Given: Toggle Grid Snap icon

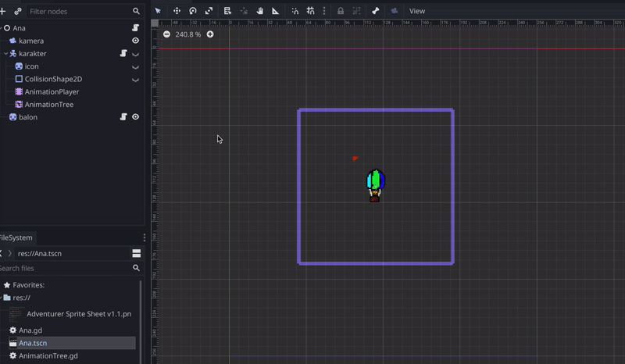Looking at the screenshot, I should [310, 11].
